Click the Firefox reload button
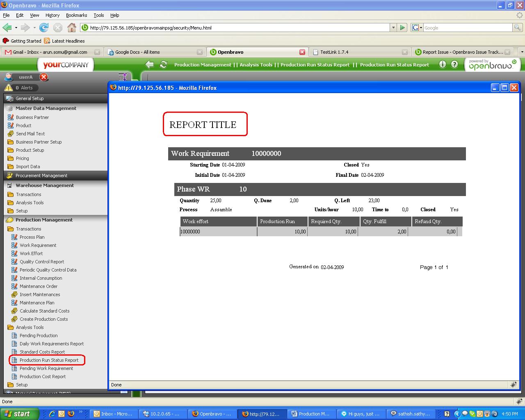 click(44, 28)
